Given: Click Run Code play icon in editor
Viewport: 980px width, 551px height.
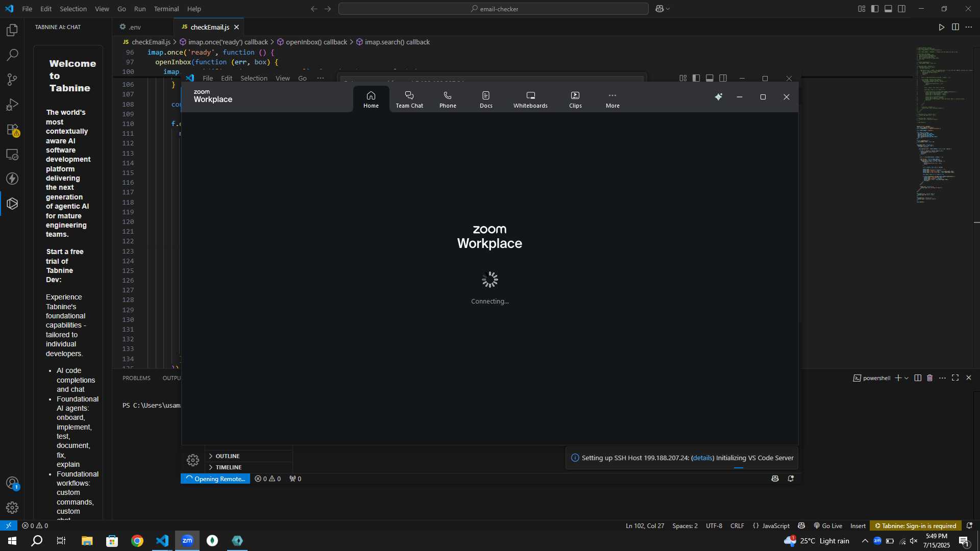Looking at the screenshot, I should click(x=942, y=27).
